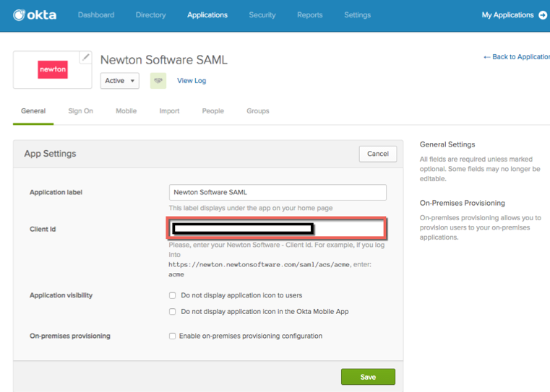550x392 pixels.
Task: Click the green Save button
Action: click(x=368, y=377)
